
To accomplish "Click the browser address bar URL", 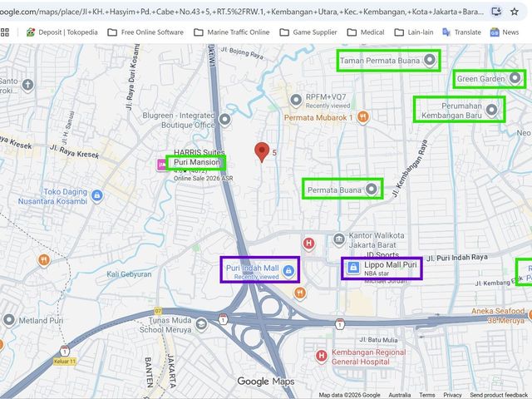I will [x=242, y=12].
